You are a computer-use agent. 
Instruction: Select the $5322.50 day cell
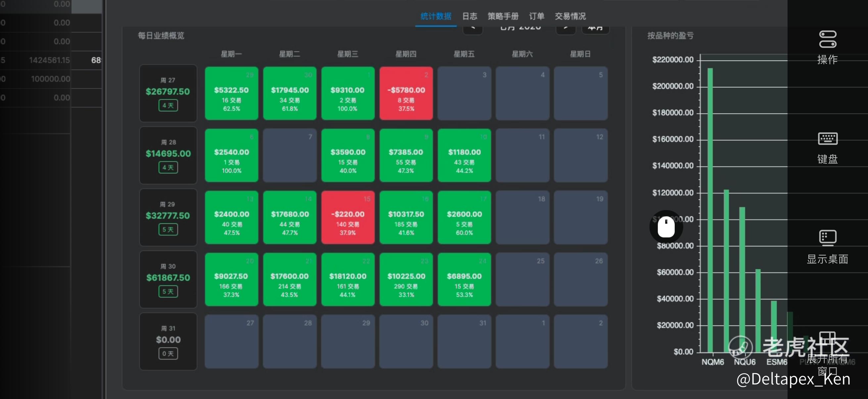pyautogui.click(x=231, y=93)
